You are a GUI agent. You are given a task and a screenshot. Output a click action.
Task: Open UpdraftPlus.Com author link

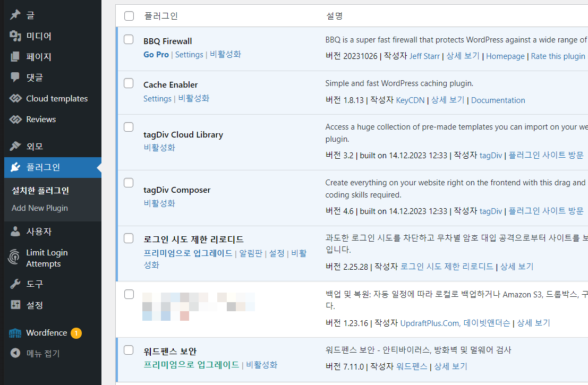point(430,323)
